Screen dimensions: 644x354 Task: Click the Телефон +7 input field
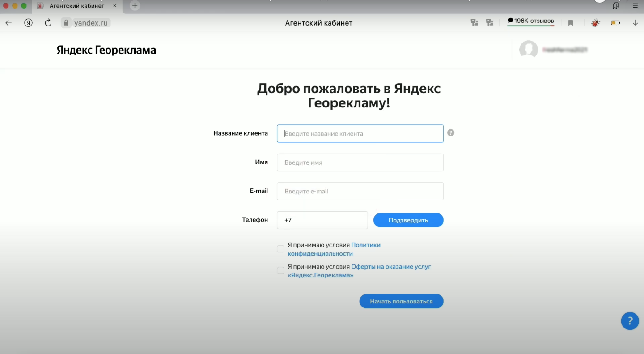point(322,220)
